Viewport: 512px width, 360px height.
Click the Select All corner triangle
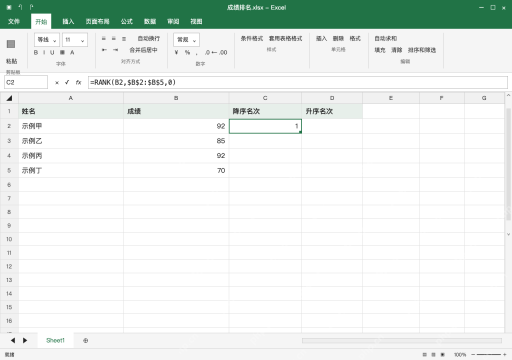(9, 98)
